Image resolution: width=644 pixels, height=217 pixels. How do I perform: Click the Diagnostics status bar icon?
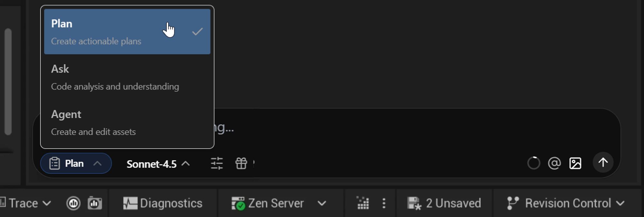[163, 203]
